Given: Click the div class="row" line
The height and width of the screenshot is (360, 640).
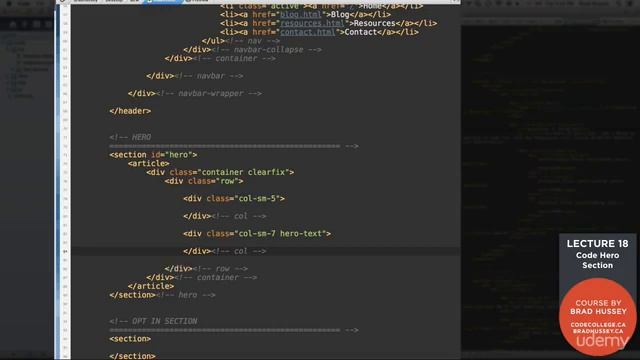Looking at the screenshot, I should pos(204,181).
